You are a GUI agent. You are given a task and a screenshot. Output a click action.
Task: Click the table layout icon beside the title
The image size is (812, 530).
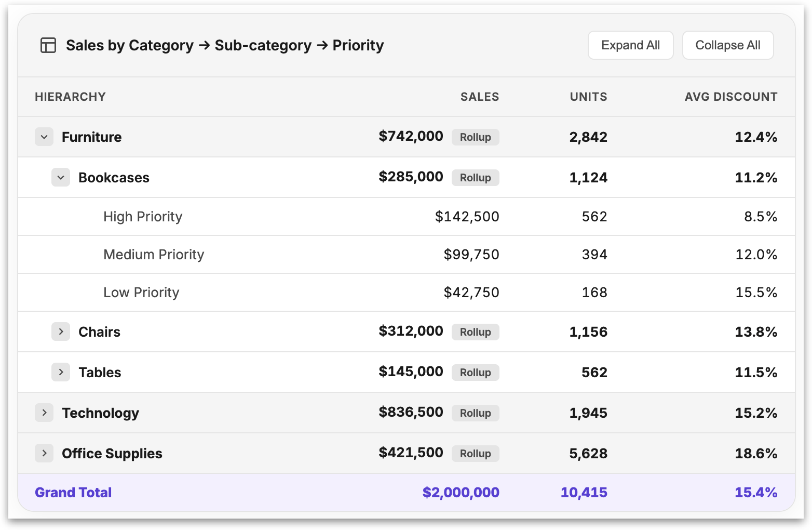point(48,45)
